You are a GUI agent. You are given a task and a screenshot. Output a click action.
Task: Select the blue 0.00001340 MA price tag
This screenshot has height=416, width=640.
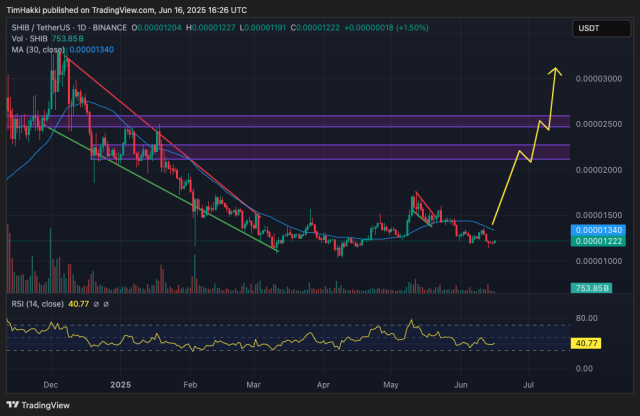pos(596,230)
